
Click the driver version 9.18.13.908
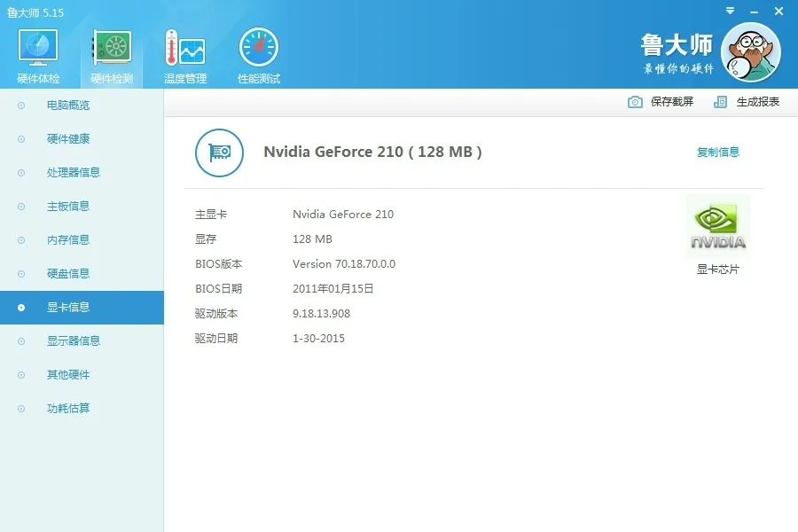(x=321, y=314)
